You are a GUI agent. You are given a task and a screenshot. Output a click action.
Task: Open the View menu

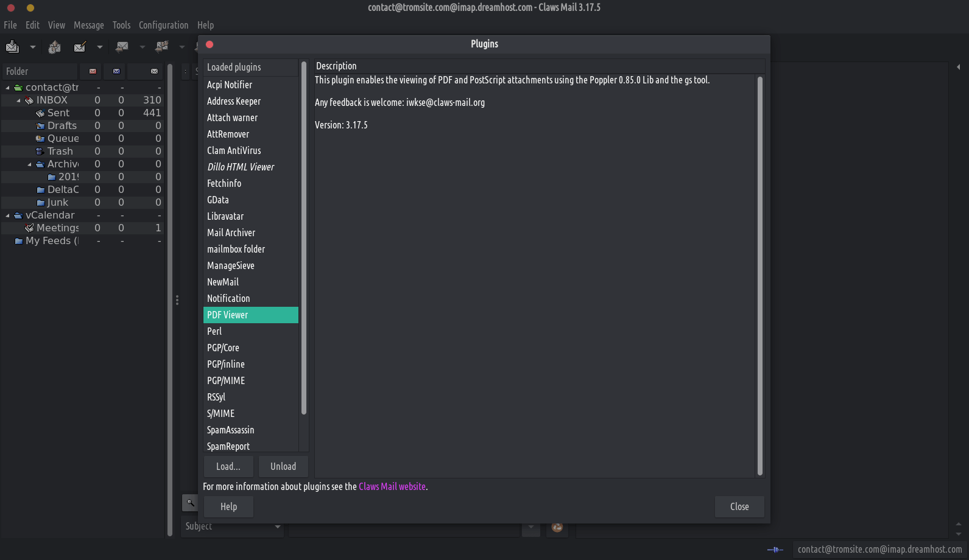tap(57, 25)
